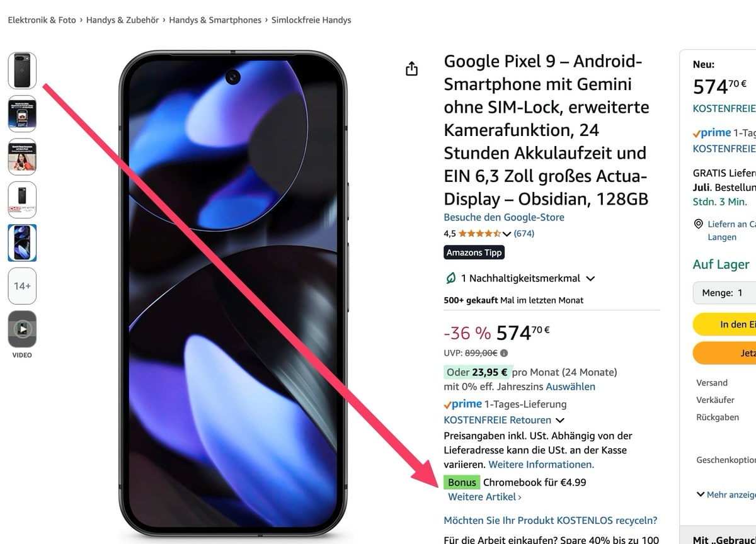Select the first phone back thumbnail
Image resolution: width=756 pixels, height=544 pixels.
click(22, 71)
